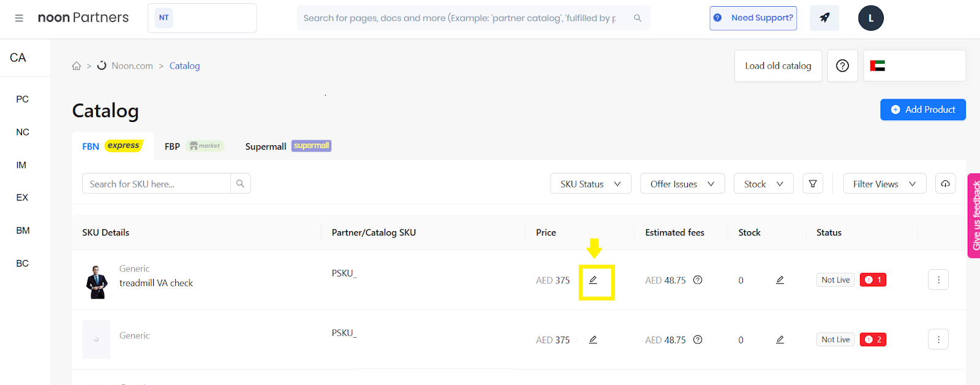Click Not Live status in second Generic row
Viewport: 980px width, 385px height.
point(835,340)
